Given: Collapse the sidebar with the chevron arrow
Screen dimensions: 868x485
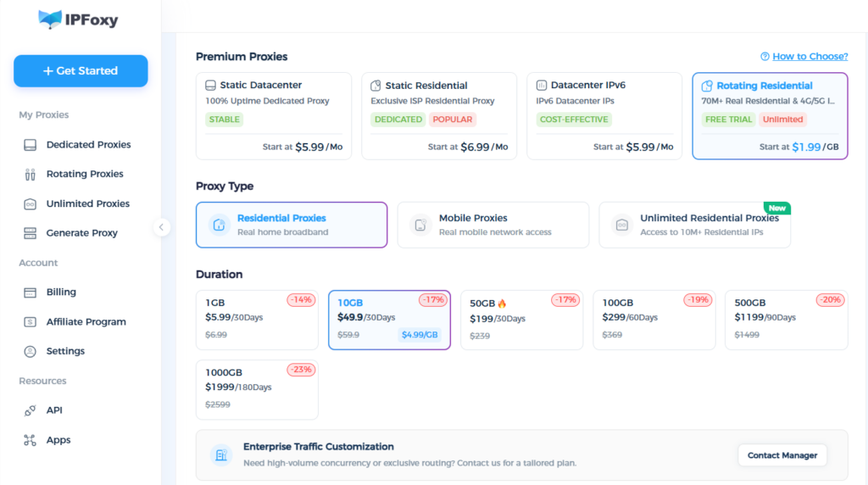Looking at the screenshot, I should click(x=161, y=227).
